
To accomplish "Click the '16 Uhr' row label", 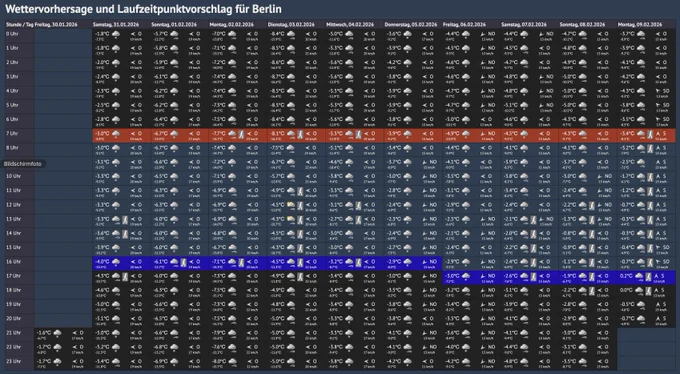I will point(13,262).
